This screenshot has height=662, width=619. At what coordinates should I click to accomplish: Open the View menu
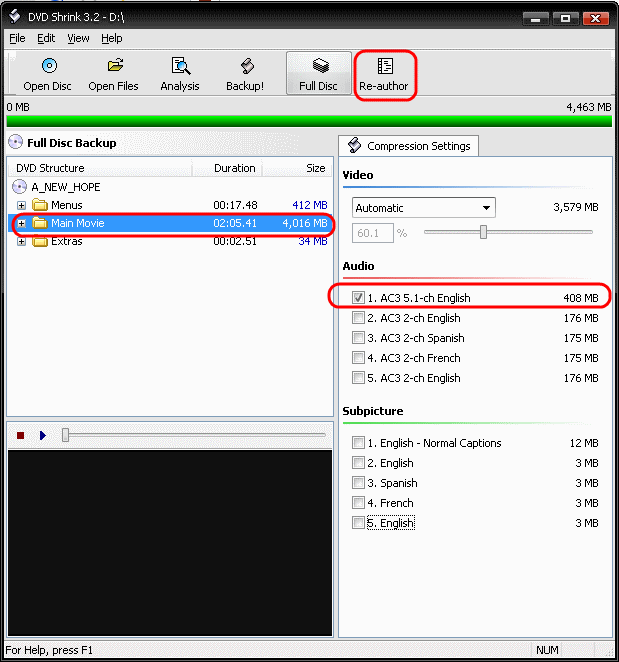[x=78, y=38]
